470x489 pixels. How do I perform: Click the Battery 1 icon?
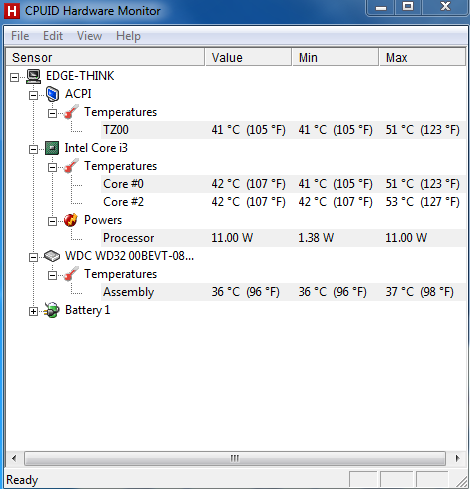click(x=52, y=310)
